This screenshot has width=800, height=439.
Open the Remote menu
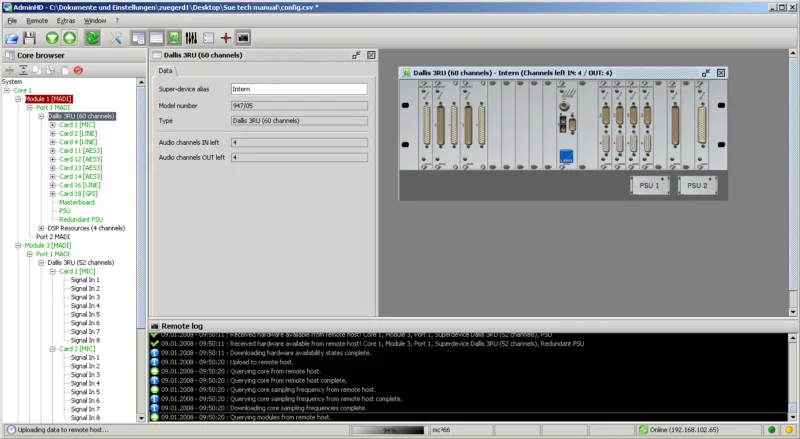(37, 21)
